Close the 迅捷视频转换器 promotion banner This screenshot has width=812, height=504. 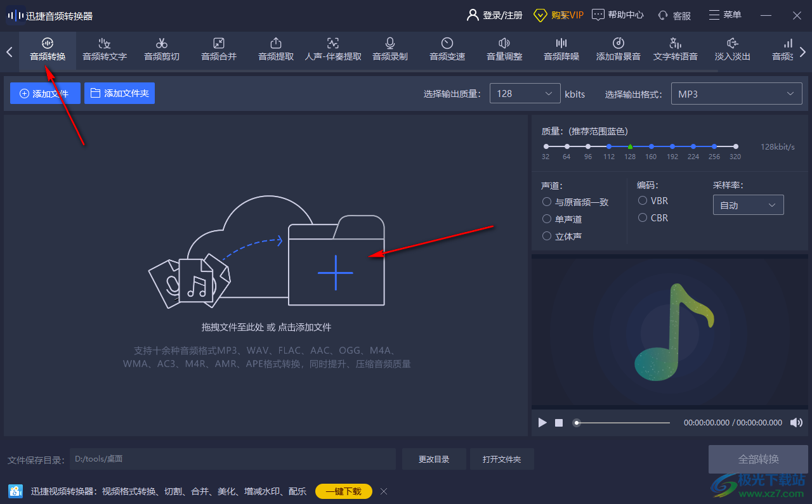(x=383, y=491)
